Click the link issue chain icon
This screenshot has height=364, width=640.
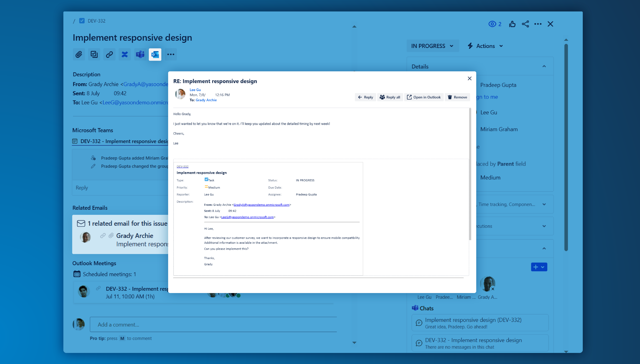(x=109, y=54)
